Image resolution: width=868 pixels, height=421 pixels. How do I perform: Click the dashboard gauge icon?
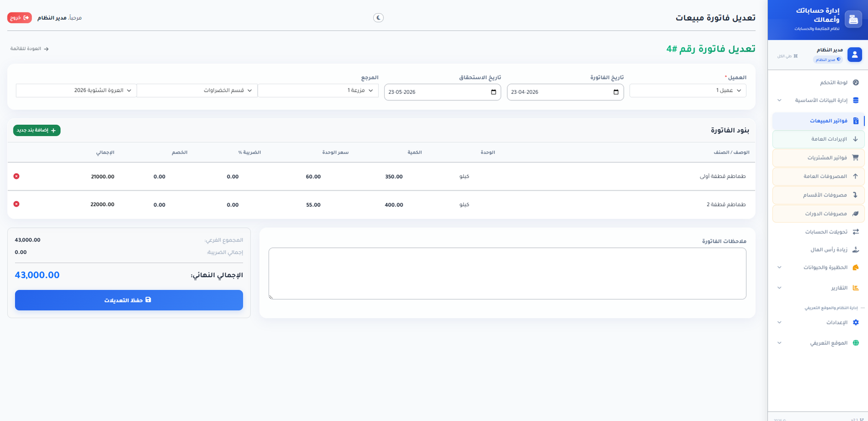point(856,82)
